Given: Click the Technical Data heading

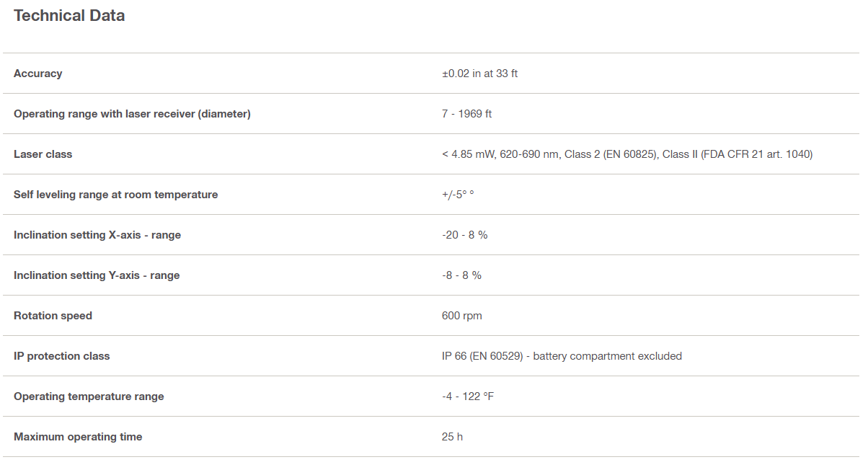Looking at the screenshot, I should [69, 16].
